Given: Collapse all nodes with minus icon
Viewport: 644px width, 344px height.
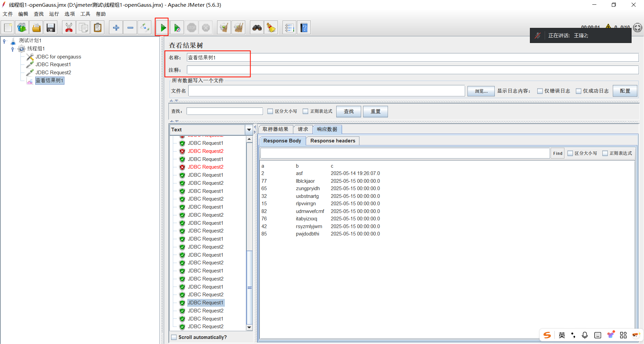Looking at the screenshot, I should click(130, 28).
